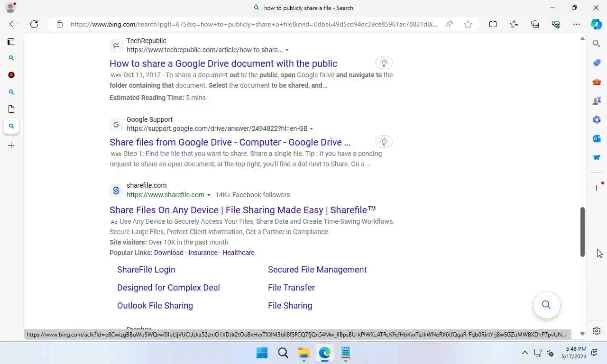
Task: Open the Favorites toolbar button
Action: tap(514, 24)
